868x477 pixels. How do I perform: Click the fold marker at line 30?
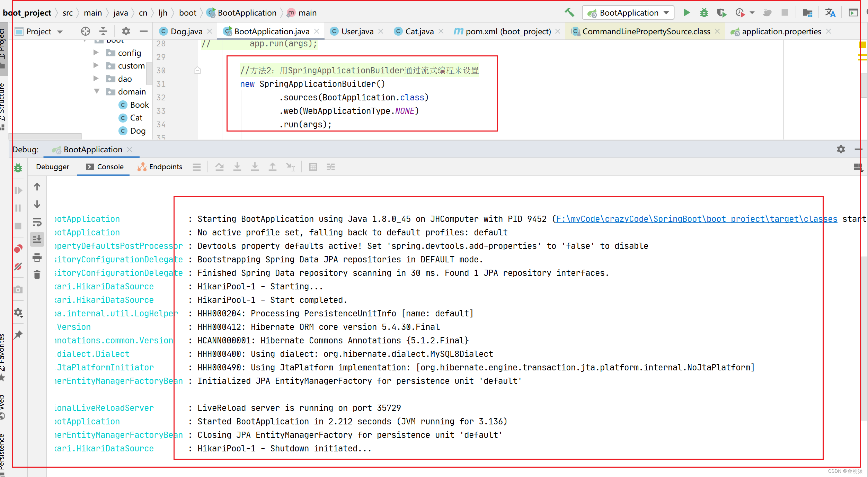point(197,70)
